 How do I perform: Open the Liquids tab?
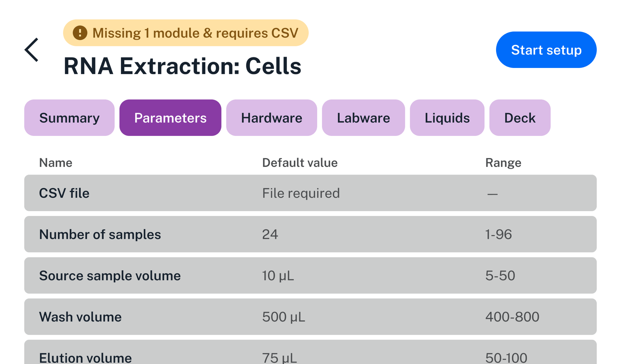pyautogui.click(x=447, y=118)
